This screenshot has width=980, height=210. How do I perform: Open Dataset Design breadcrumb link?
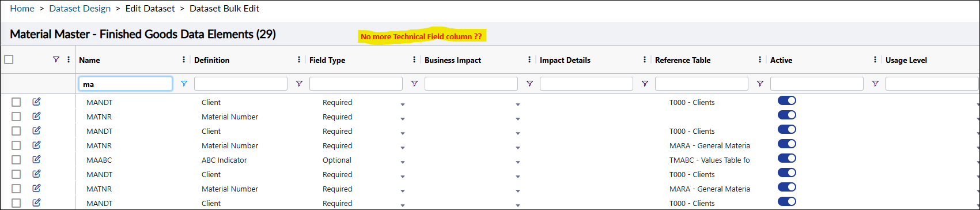click(x=80, y=9)
